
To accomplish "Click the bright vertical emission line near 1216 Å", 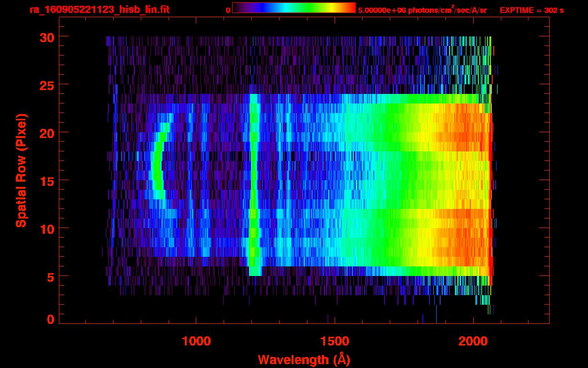I will pyautogui.click(x=254, y=185).
